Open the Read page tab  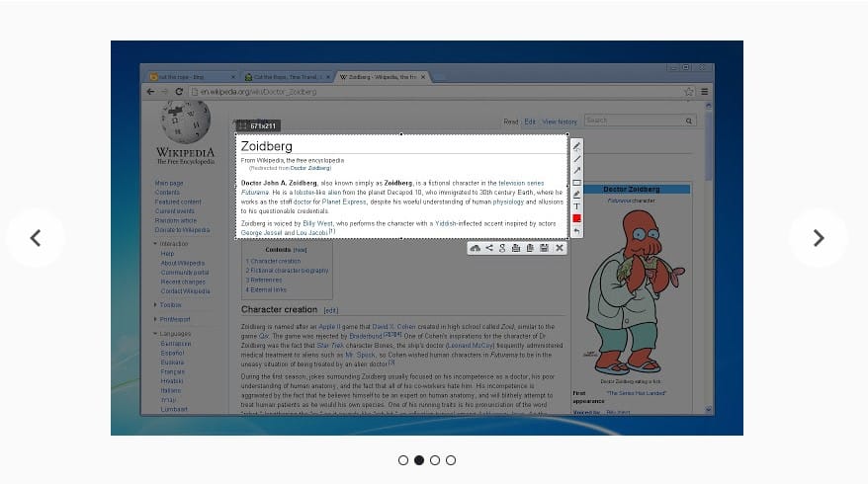coord(510,121)
